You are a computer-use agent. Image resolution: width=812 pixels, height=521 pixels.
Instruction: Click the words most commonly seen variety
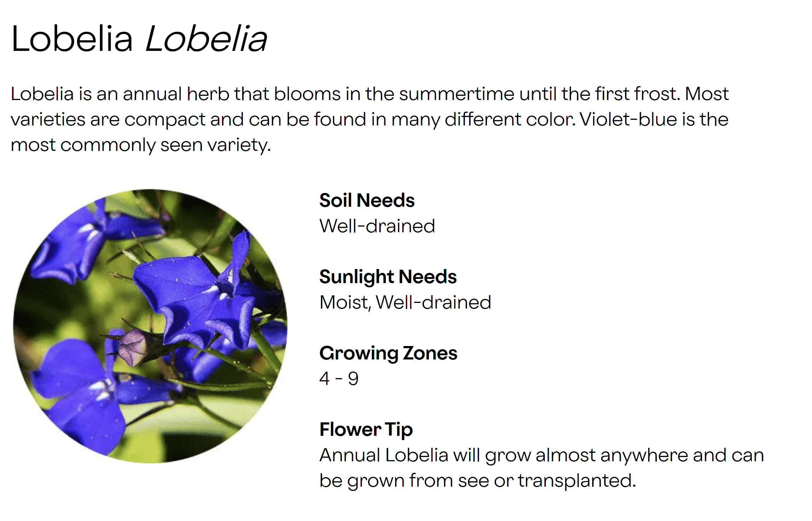(x=141, y=145)
